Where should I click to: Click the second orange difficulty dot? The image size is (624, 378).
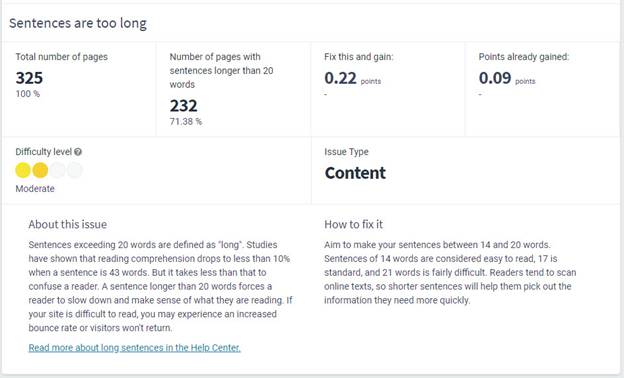coord(40,170)
